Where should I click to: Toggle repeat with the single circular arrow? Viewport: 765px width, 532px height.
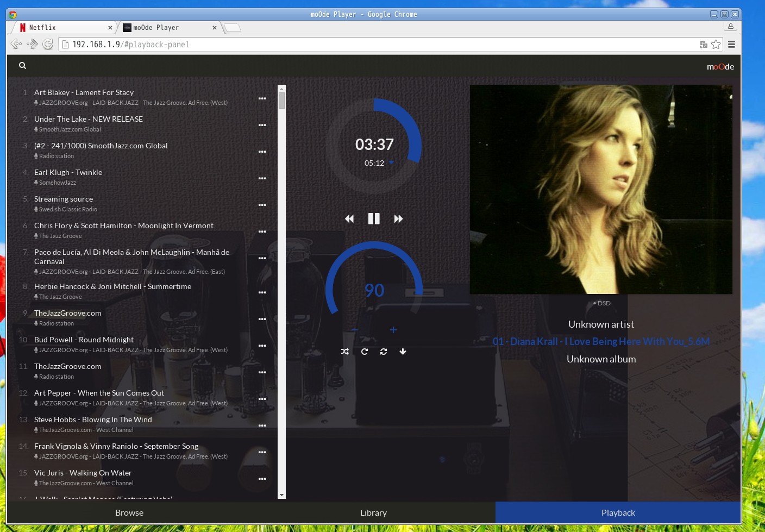pyautogui.click(x=365, y=352)
